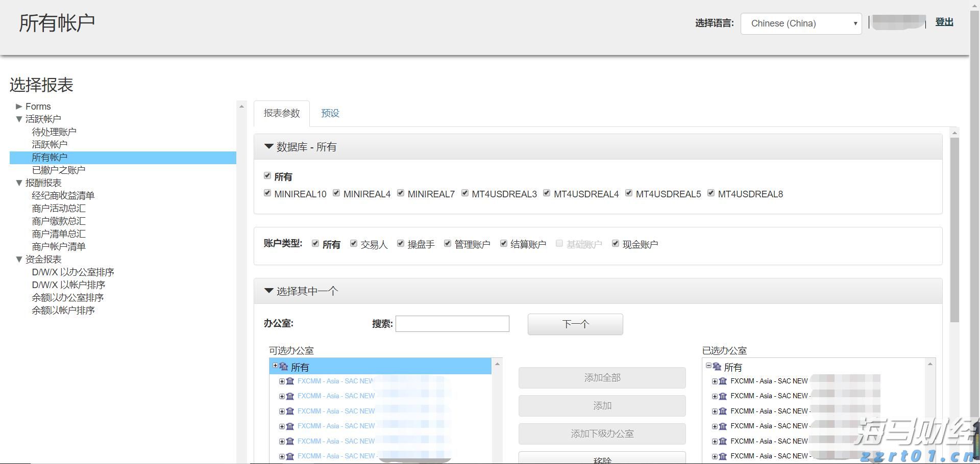The height and width of the screenshot is (464, 980).
Task: Click the bank icon on the second selected FXCMM office
Action: pyautogui.click(x=722, y=396)
